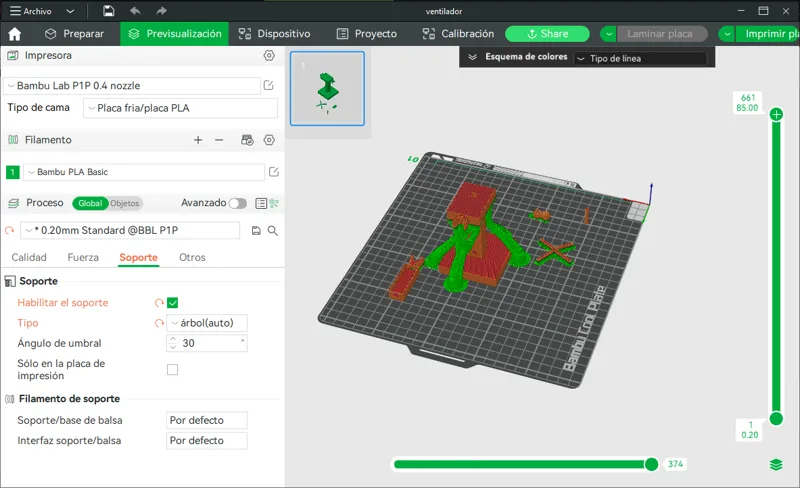Click the layers icon at bottom right
The image size is (800, 488).
(x=776, y=465)
